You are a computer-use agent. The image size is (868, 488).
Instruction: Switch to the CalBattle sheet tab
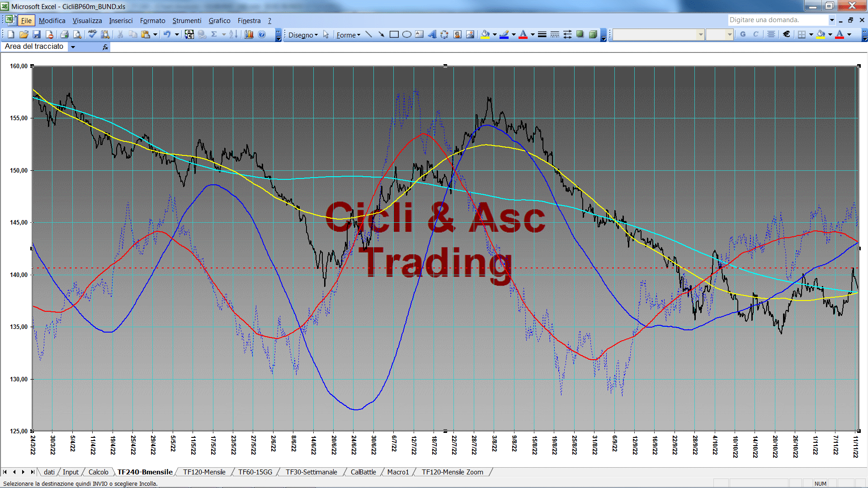coord(363,472)
